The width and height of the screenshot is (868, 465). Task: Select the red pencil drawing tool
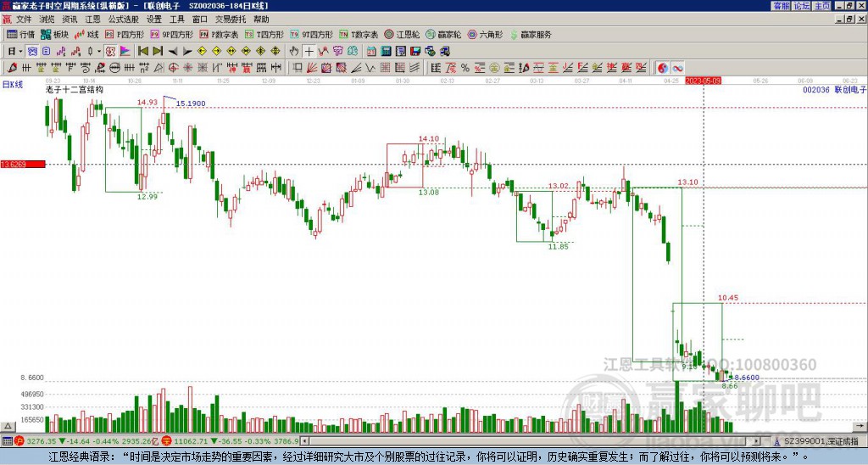pyautogui.click(x=12, y=68)
